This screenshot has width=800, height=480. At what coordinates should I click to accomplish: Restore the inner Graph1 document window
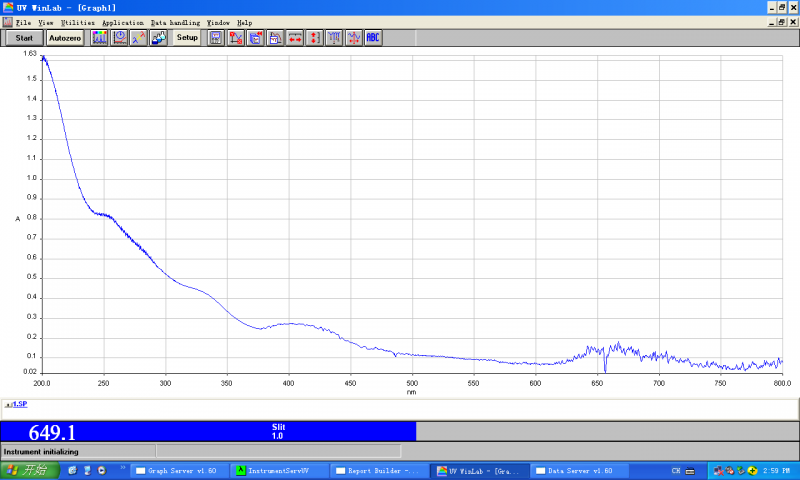[x=782, y=22]
